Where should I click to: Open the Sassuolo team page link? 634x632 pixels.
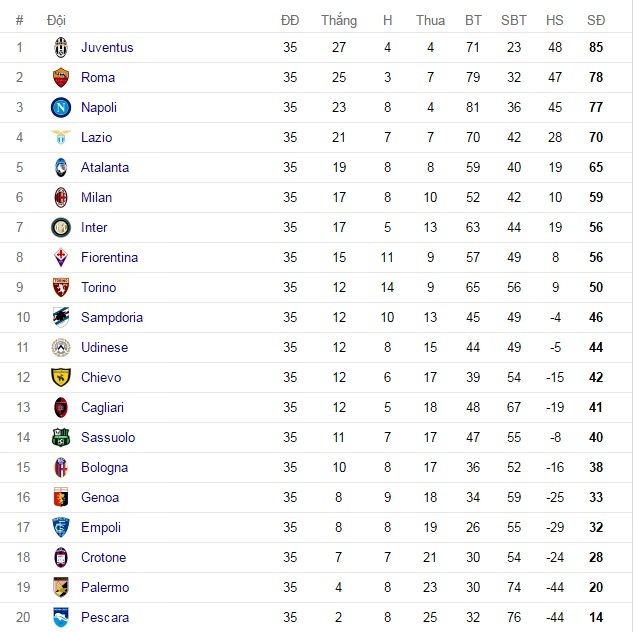click(x=108, y=437)
